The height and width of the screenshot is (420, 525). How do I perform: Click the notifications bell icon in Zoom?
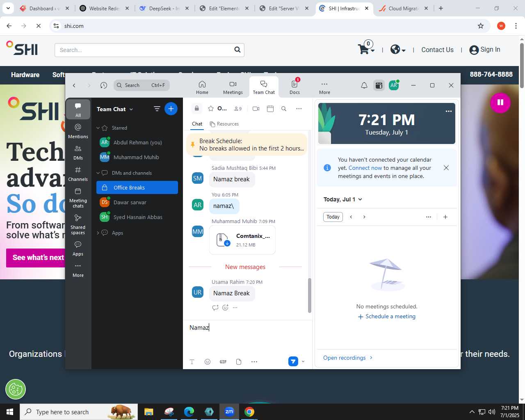pyautogui.click(x=364, y=85)
